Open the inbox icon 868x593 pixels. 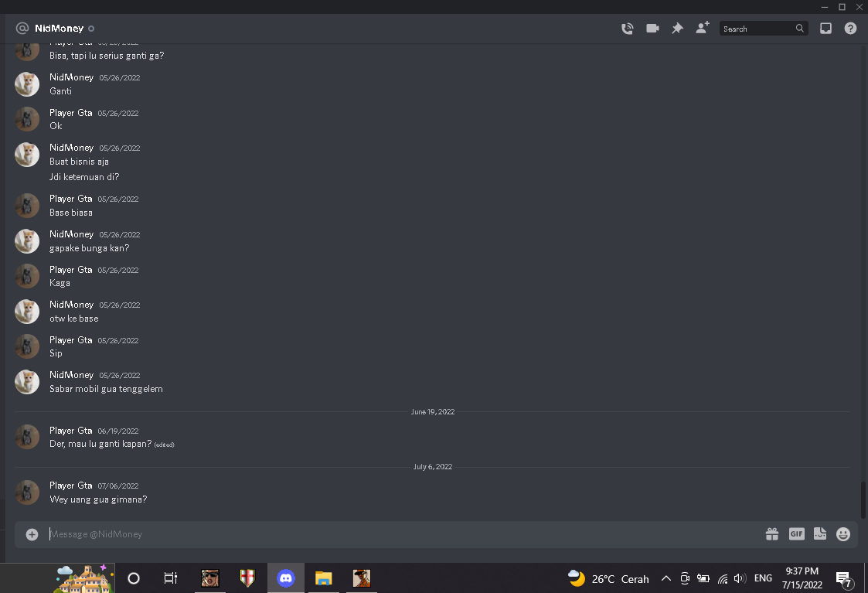coord(825,29)
